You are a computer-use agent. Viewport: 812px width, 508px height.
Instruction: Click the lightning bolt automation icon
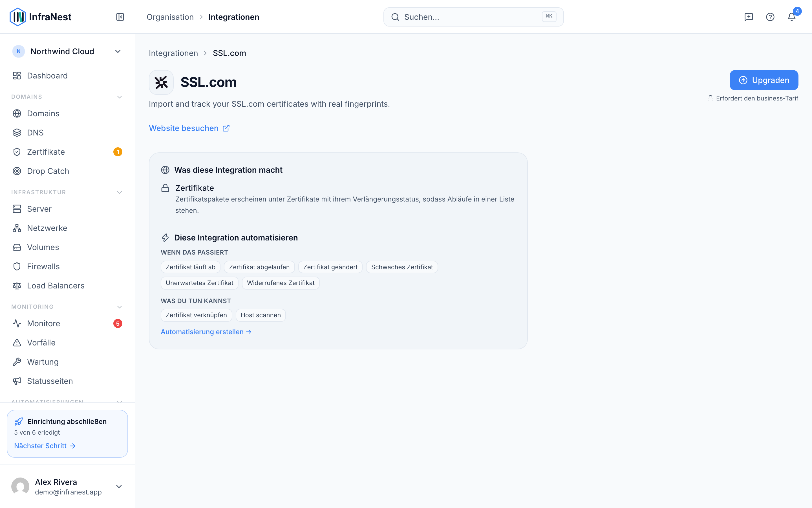[x=165, y=238]
